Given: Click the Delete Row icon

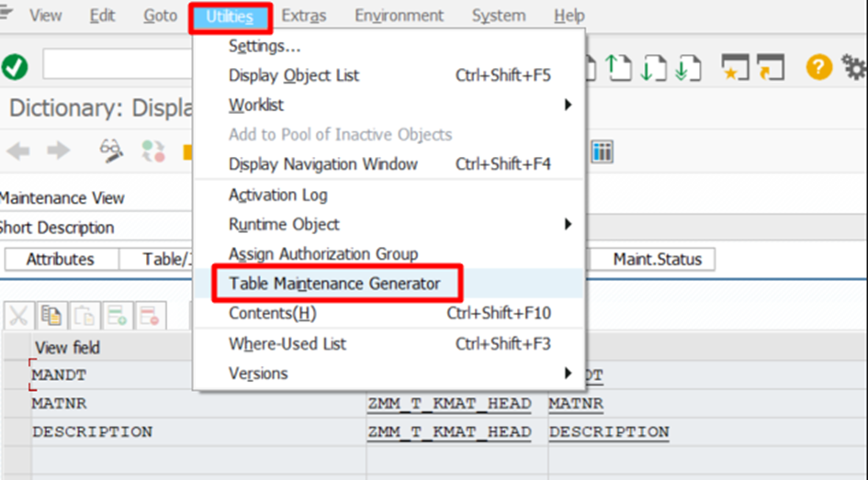Looking at the screenshot, I should [x=150, y=316].
